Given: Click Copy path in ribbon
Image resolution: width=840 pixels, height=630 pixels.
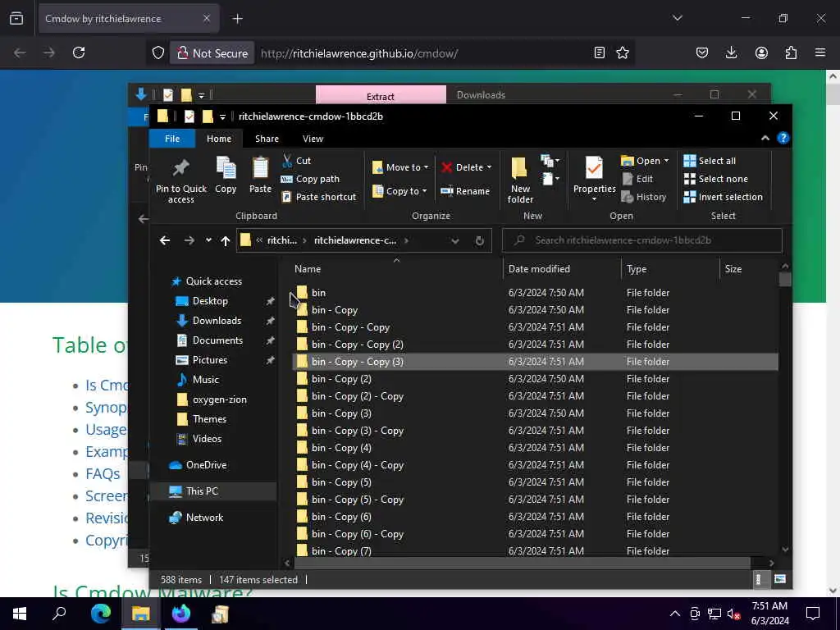Looking at the screenshot, I should [x=309, y=179].
